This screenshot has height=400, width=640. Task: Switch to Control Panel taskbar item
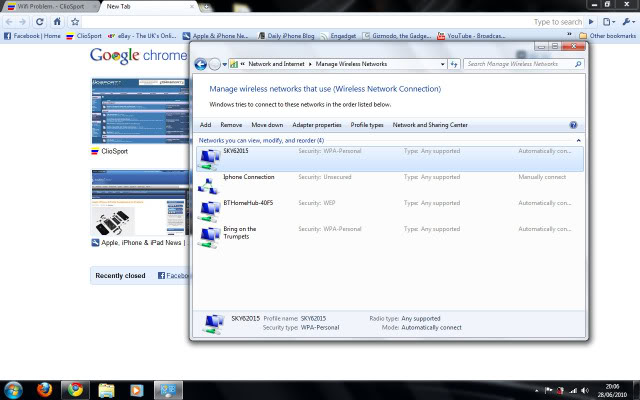tap(168, 390)
